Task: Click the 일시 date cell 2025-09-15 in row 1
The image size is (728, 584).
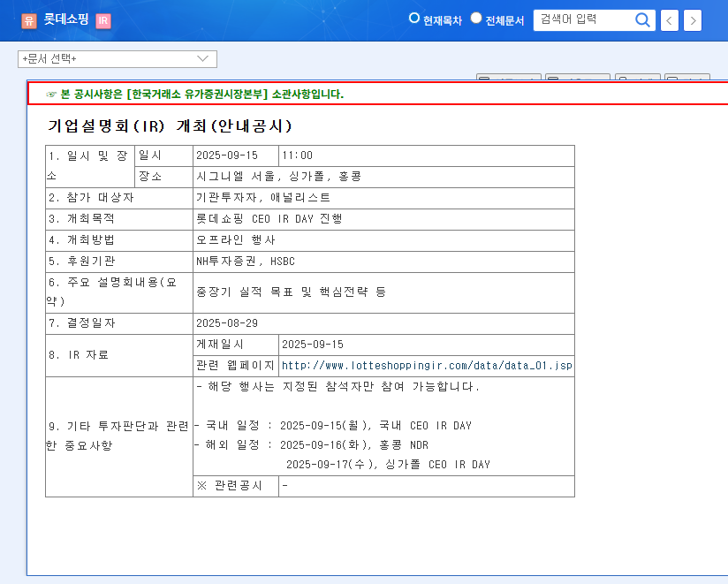Action: [236, 155]
